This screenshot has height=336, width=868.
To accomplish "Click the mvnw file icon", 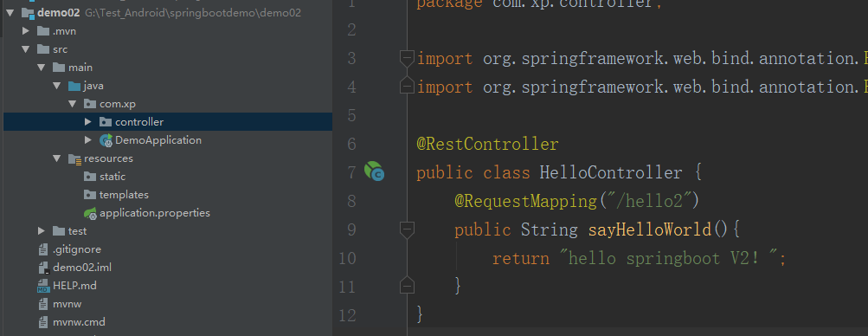I will tap(43, 304).
